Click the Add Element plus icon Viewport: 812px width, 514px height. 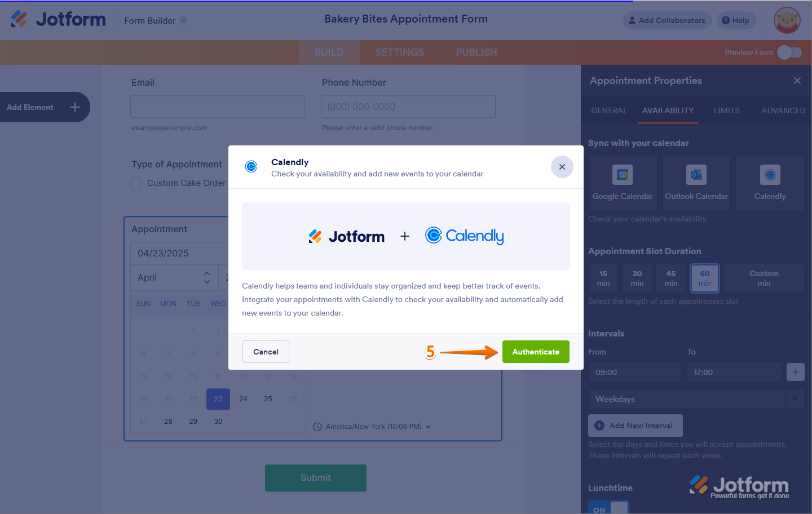[x=75, y=107]
